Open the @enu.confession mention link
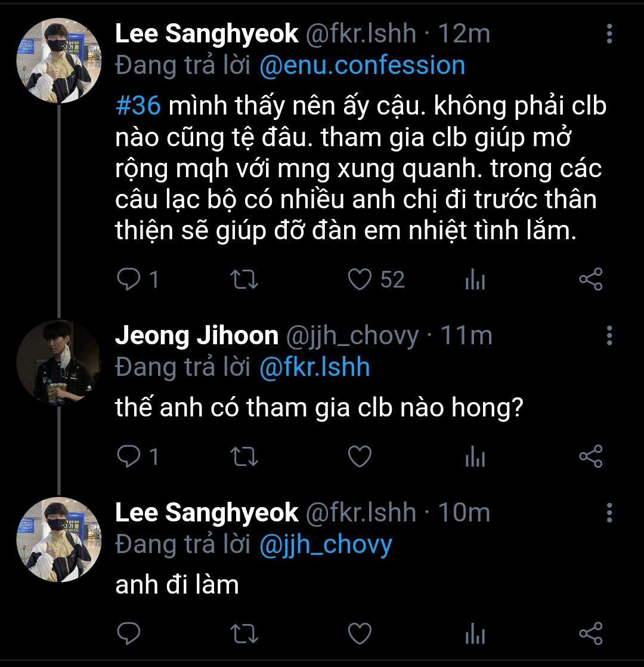644x667 pixels. point(362,65)
